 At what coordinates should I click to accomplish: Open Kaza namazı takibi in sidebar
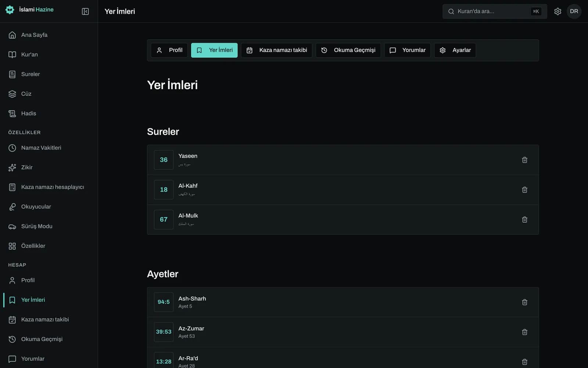49,319
